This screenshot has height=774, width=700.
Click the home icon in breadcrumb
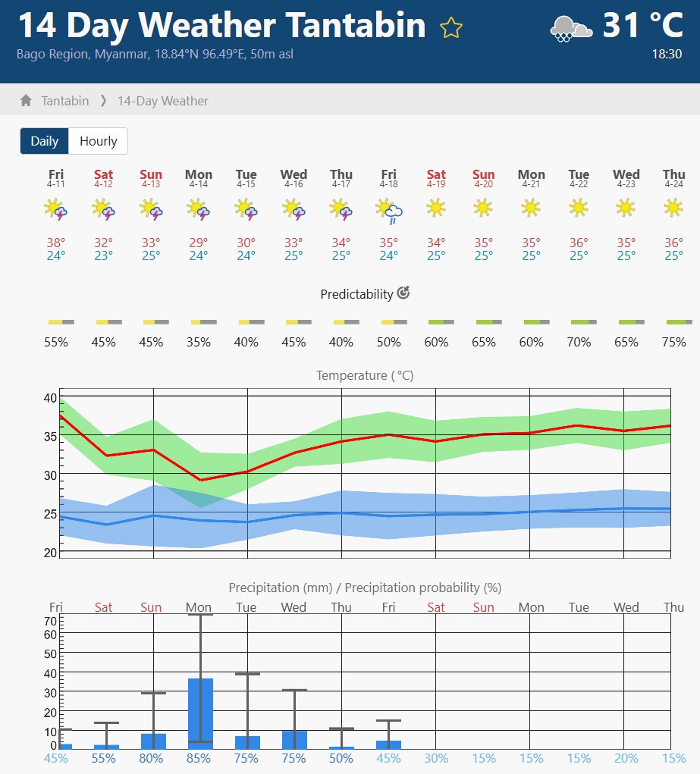tap(27, 101)
